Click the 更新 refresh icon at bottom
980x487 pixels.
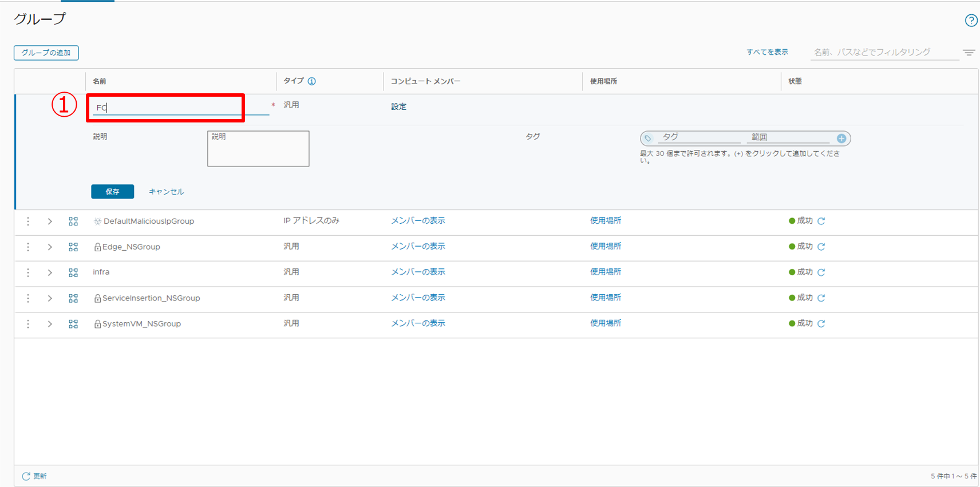click(26, 476)
